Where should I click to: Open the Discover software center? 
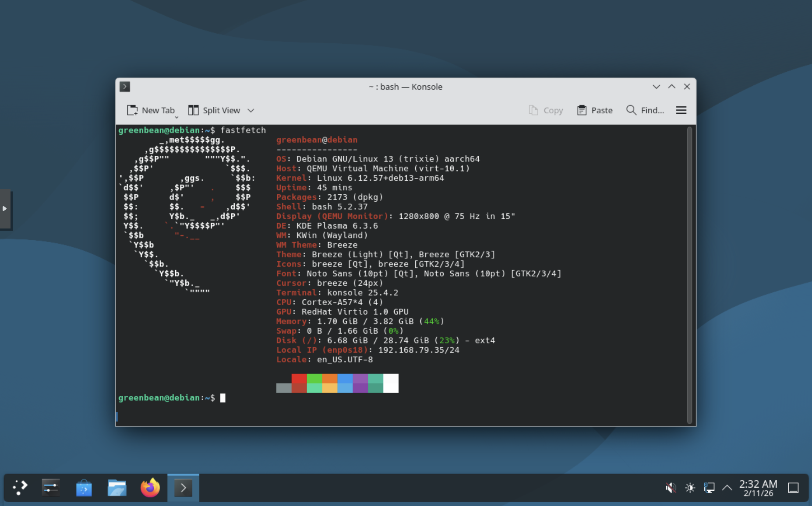click(x=84, y=487)
